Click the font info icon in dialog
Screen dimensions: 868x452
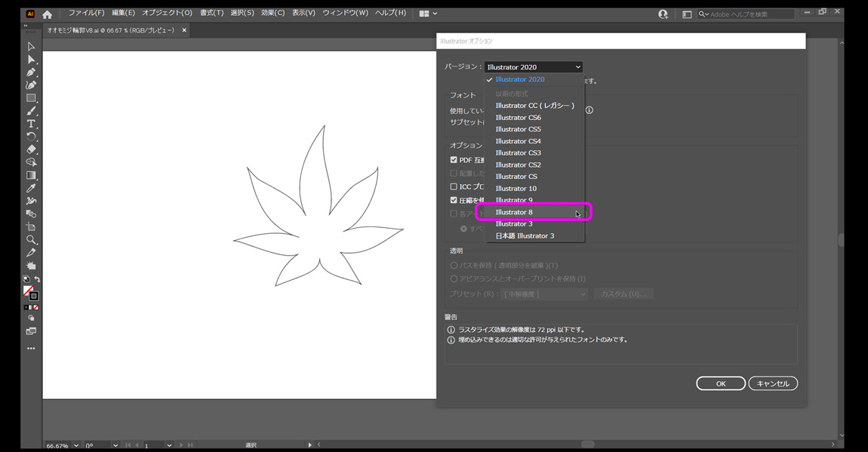pyautogui.click(x=589, y=110)
